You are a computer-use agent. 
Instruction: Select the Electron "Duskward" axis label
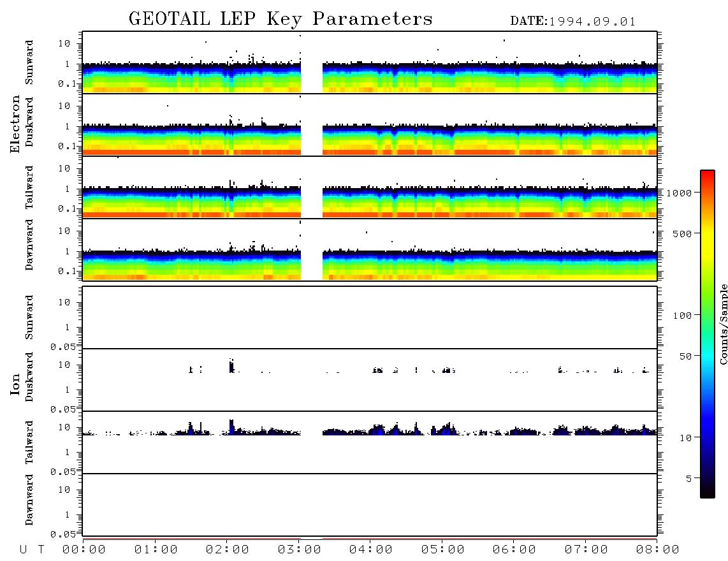click(29, 122)
